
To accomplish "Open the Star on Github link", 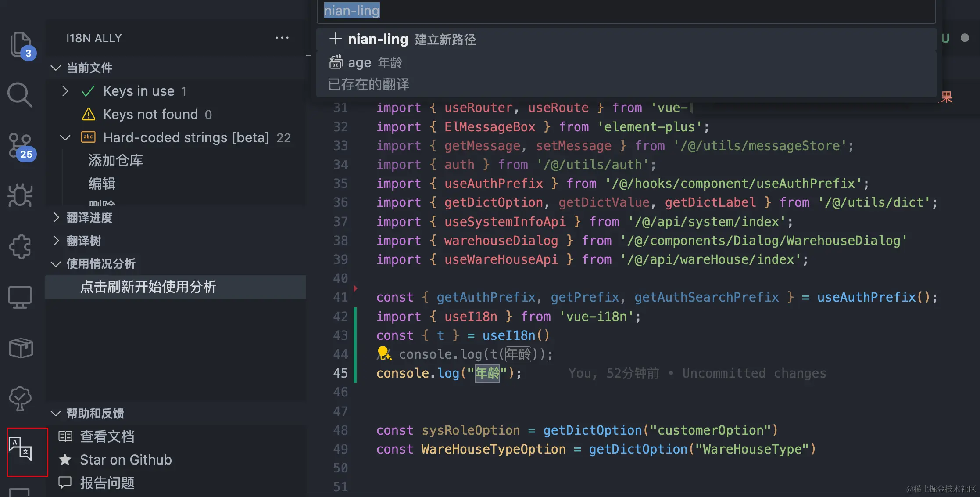I will pyautogui.click(x=126, y=459).
